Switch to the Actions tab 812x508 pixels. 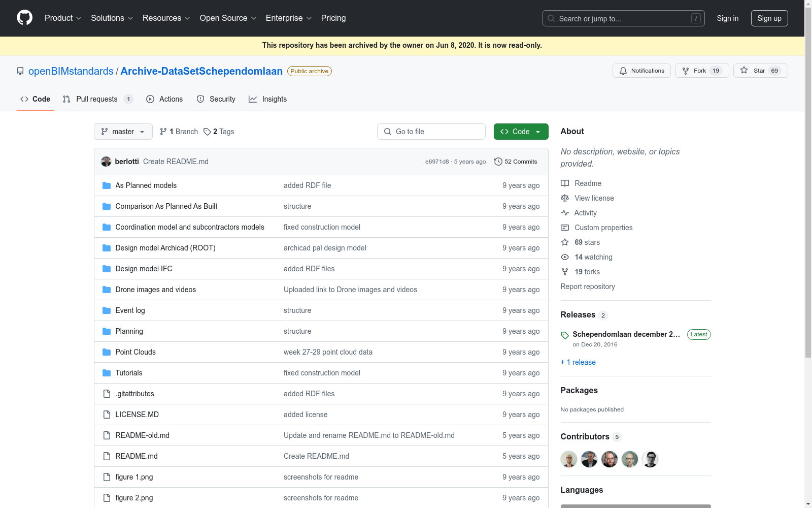point(164,99)
